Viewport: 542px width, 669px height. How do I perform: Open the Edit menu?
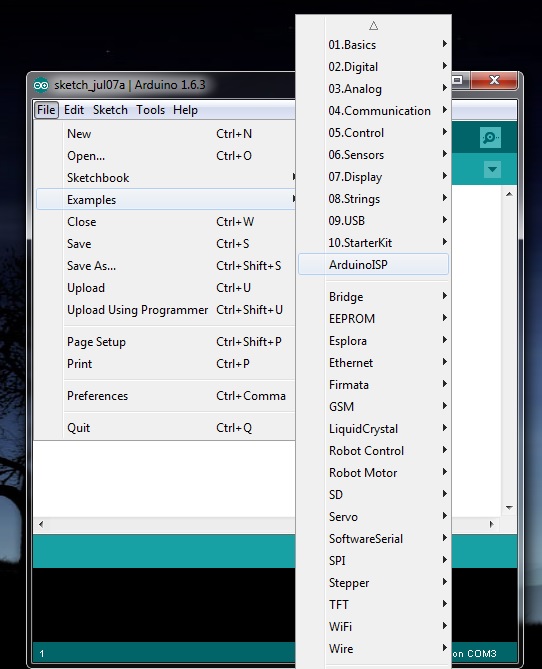coord(74,110)
